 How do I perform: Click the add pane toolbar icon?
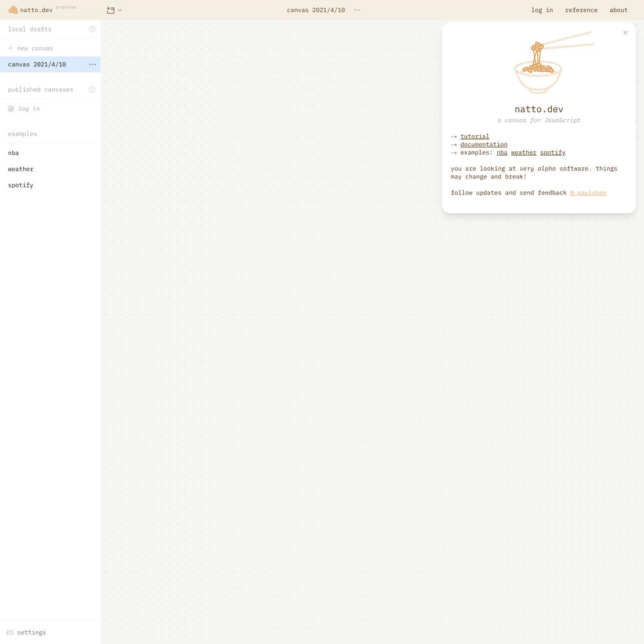111,10
